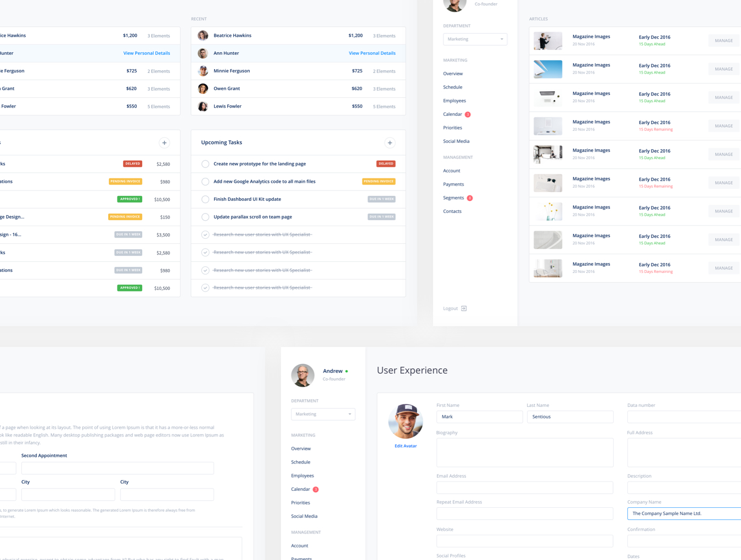
Task: Click Beatrice Hawkins' avatar in Recent list
Action: coord(203,36)
